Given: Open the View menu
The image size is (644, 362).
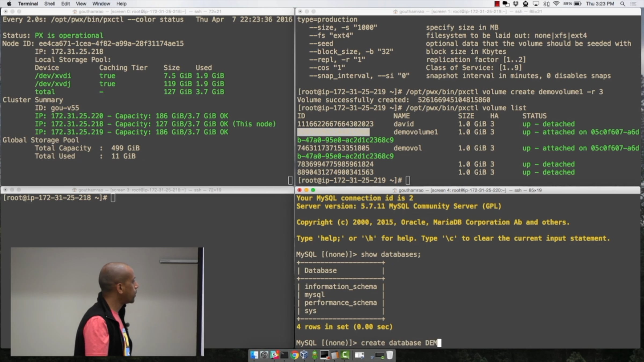Looking at the screenshot, I should point(81,4).
